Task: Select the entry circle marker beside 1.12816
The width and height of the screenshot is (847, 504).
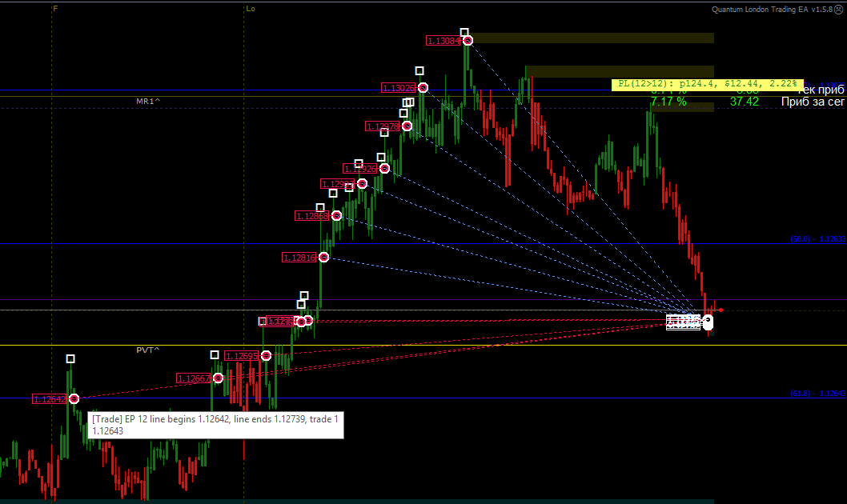Action: coord(323,258)
